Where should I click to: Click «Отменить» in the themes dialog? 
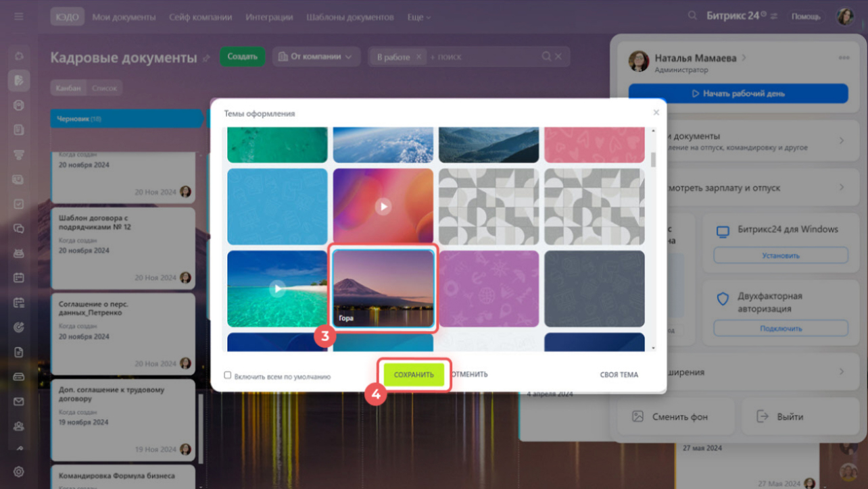point(468,374)
